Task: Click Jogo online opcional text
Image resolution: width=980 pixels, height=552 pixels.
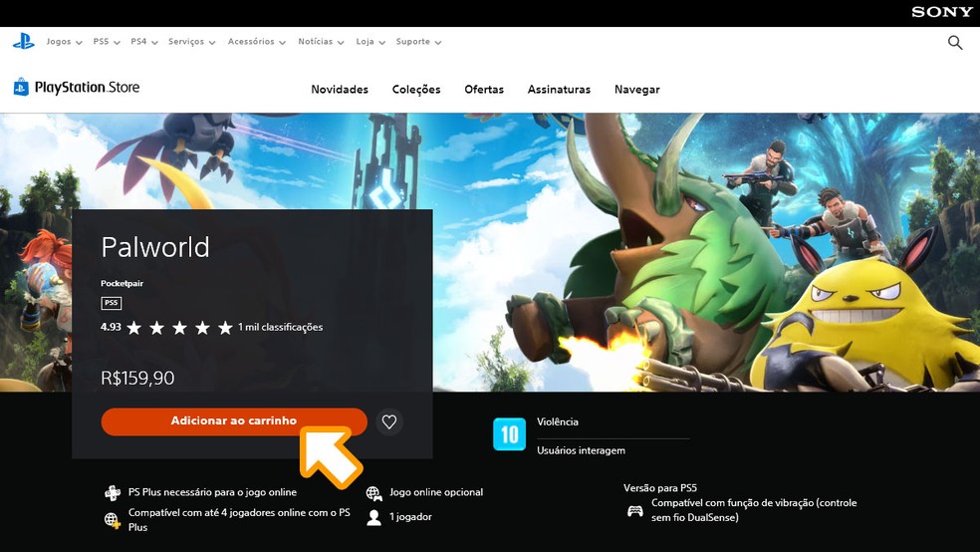Action: click(x=436, y=492)
